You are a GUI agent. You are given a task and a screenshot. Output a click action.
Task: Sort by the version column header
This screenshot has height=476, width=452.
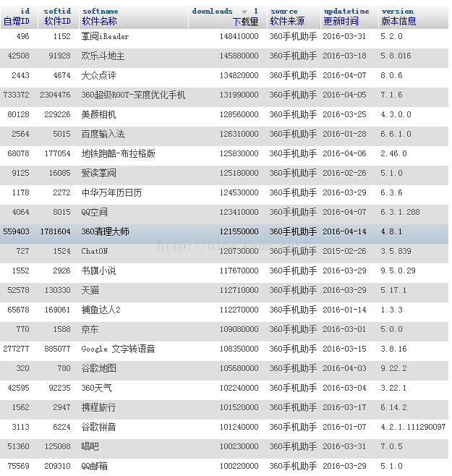(398, 11)
